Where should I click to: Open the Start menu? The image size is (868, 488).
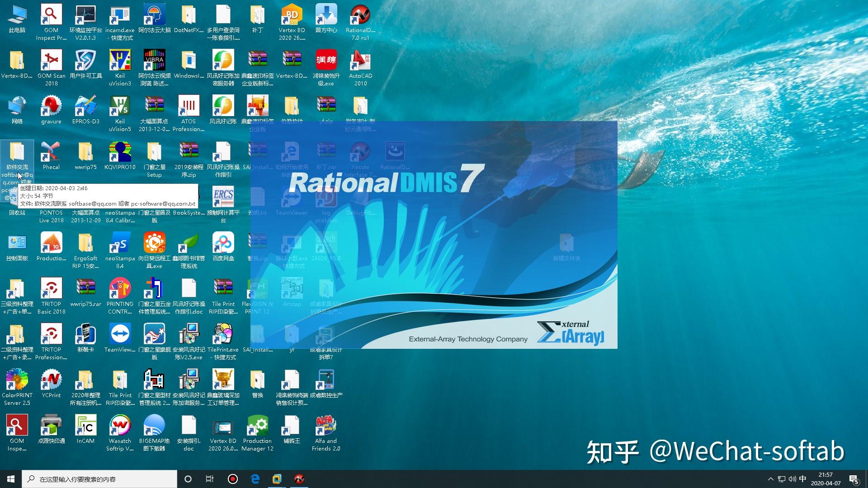coord(9,479)
